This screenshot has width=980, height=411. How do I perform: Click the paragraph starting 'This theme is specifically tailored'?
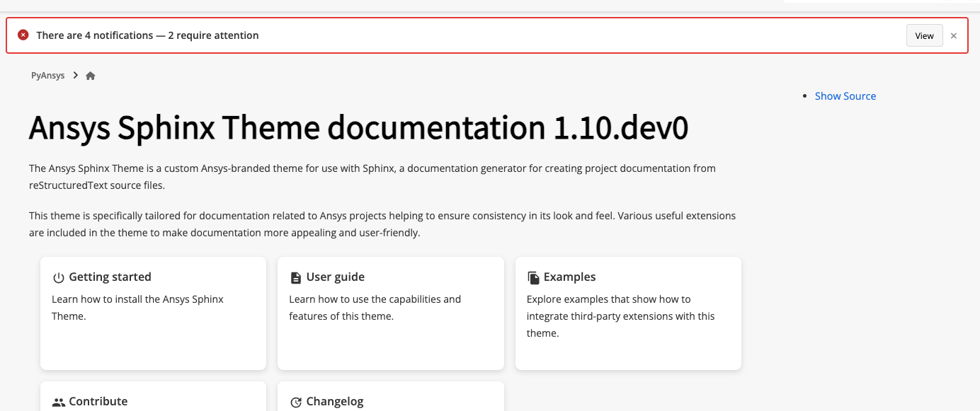[382, 224]
